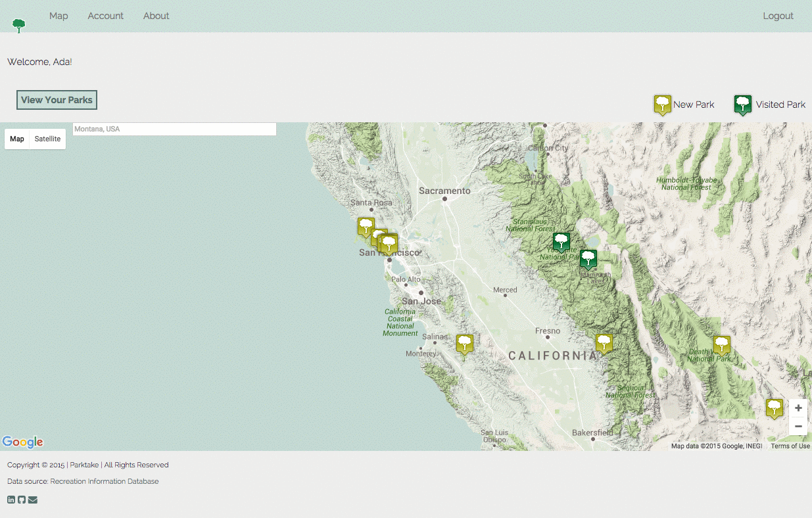Click the Santa Rosa map label
This screenshot has width=812, height=518.
371,202
